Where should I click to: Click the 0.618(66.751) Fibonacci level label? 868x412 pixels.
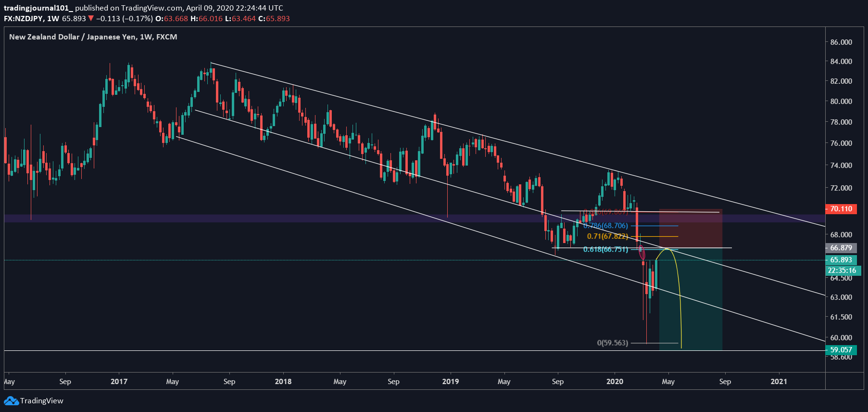click(x=606, y=249)
